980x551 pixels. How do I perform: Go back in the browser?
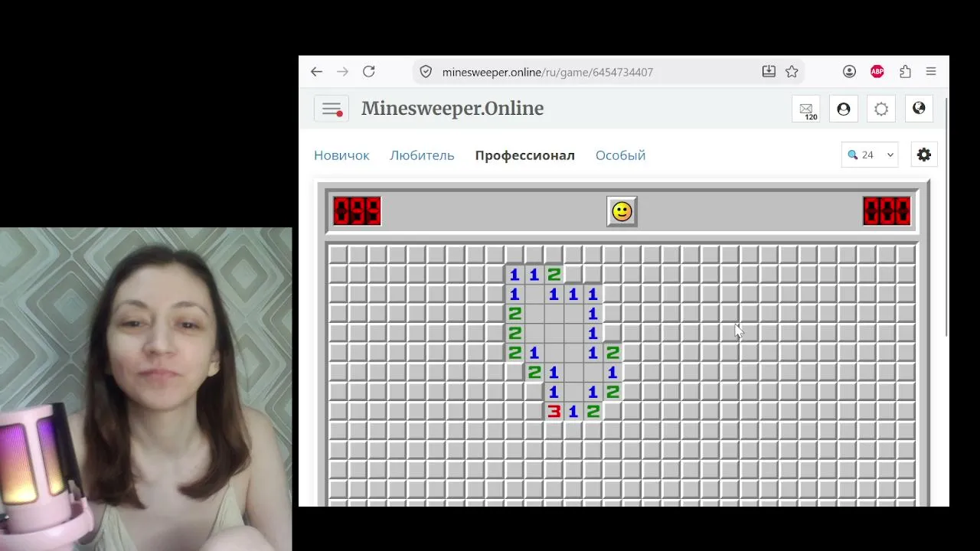coord(316,72)
